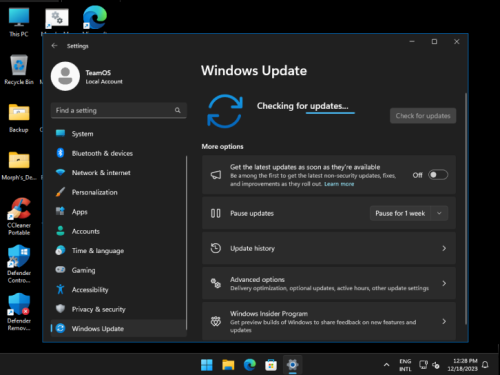Screen dimensions: 500x375
Task: Click the pause updates icon
Action: (216, 213)
